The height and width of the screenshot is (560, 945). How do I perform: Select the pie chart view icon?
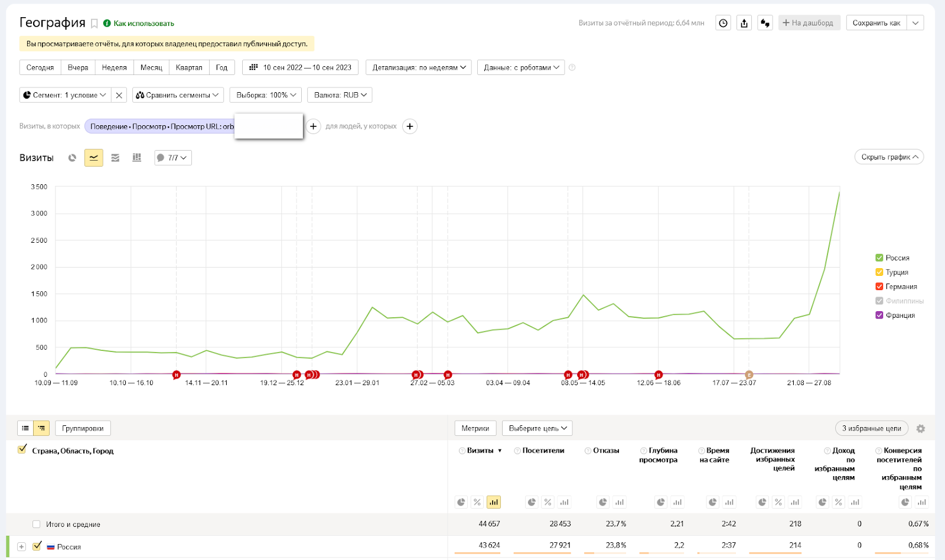[72, 158]
